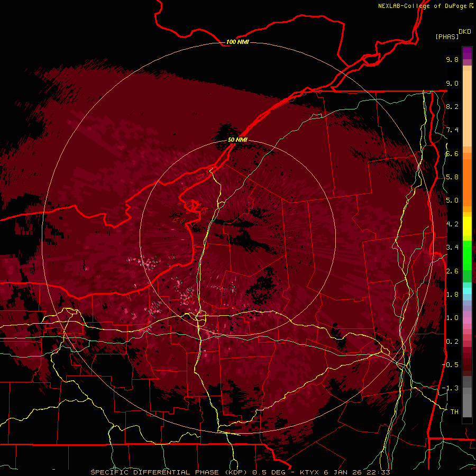Click the 50 NMI range ring label
The image size is (476, 476).
click(x=237, y=140)
